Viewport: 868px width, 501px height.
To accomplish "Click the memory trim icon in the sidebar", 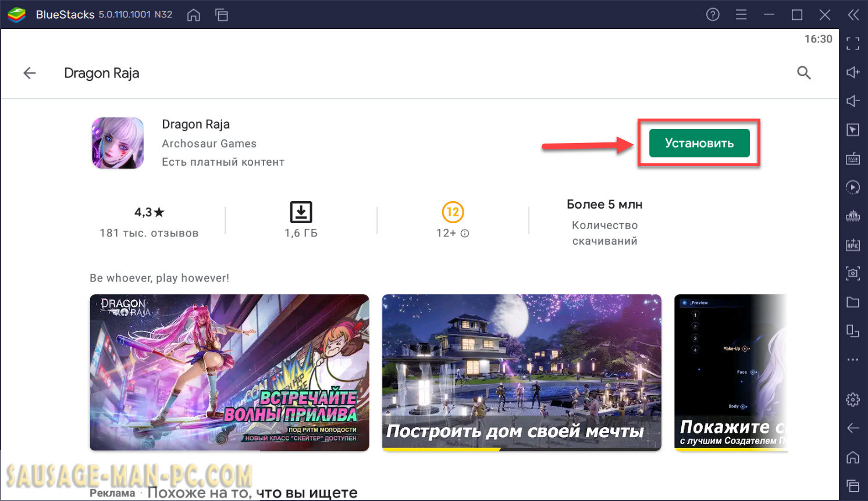I will tap(853, 216).
